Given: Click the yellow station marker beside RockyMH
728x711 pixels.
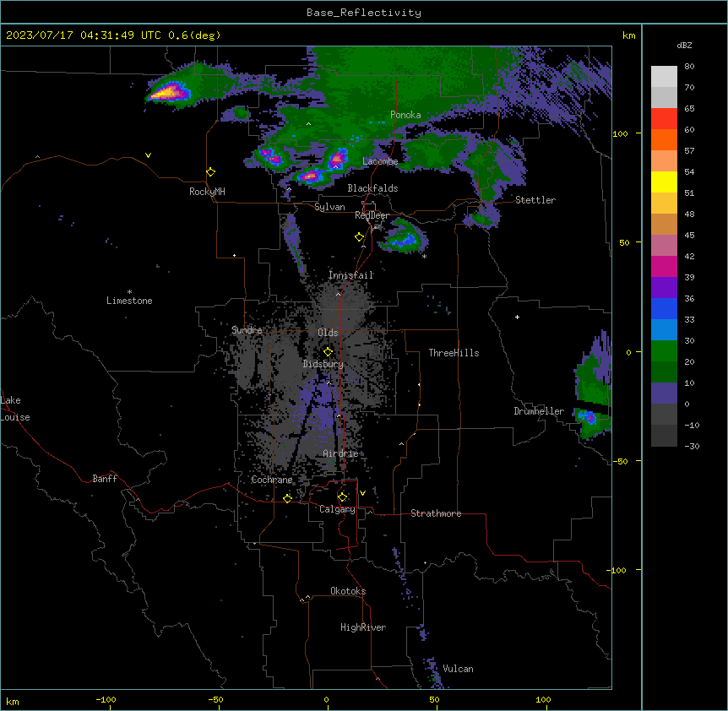Looking at the screenshot, I should [210, 172].
